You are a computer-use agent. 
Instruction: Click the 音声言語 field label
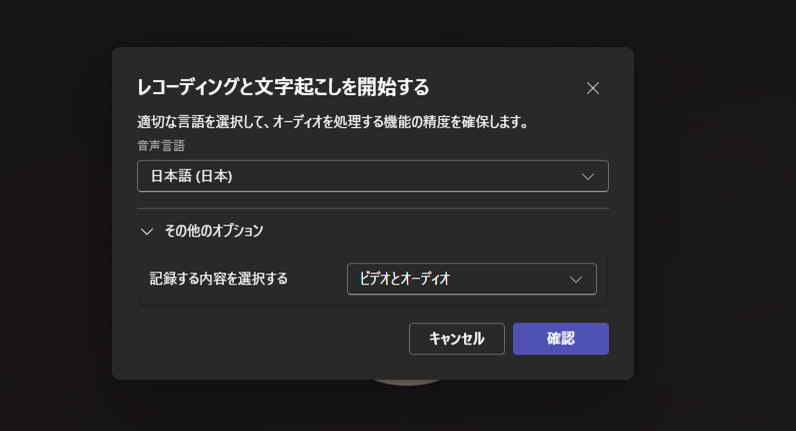point(161,145)
